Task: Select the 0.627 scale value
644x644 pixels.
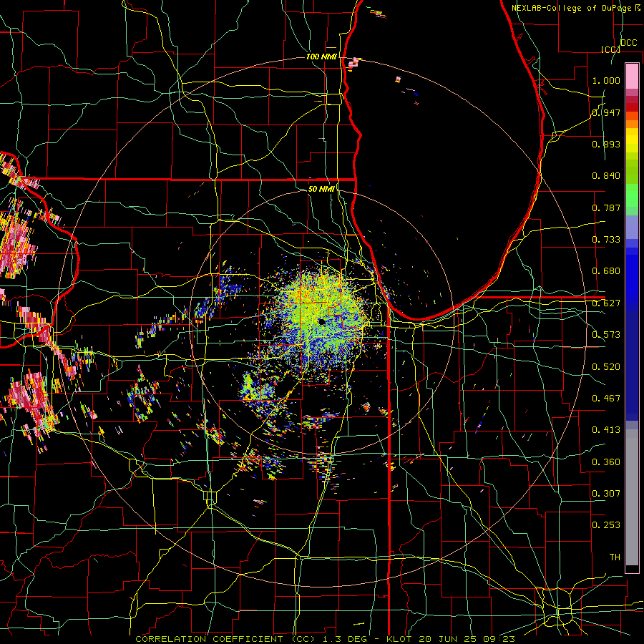Action: (606, 303)
